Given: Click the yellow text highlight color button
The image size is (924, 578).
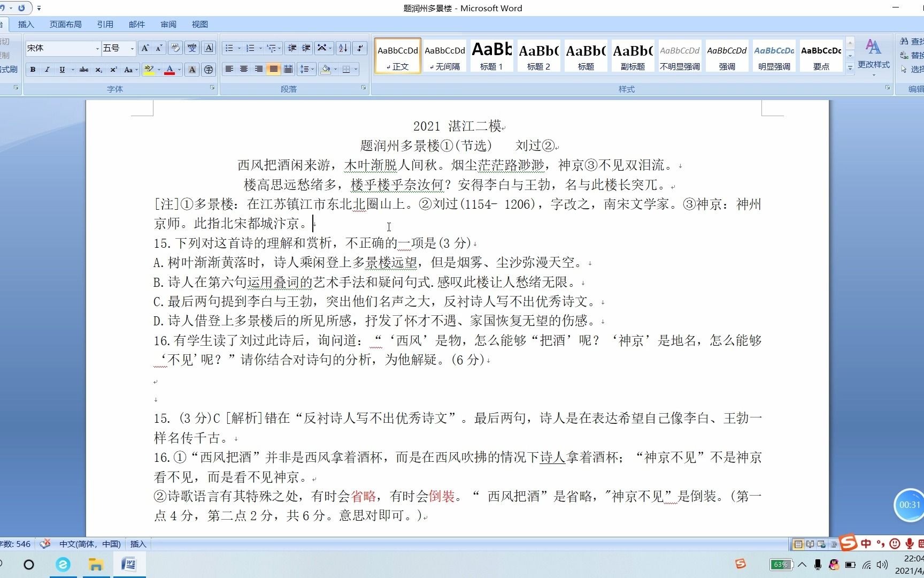Looking at the screenshot, I should click(x=149, y=70).
